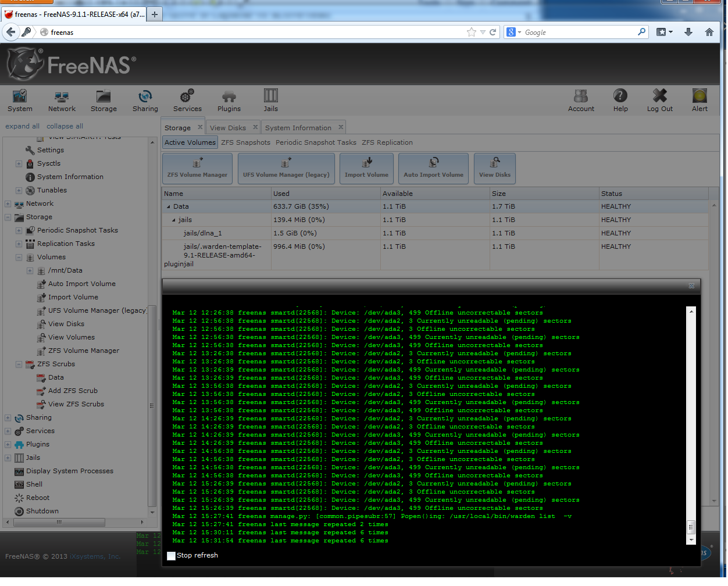This screenshot has height=586, width=728.
Task: Reload the page with the browser refresh icon
Action: (493, 33)
